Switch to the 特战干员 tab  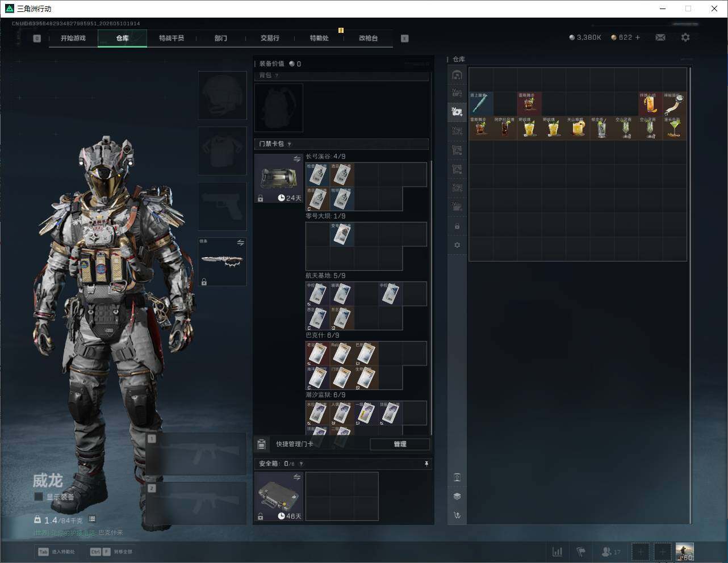pyautogui.click(x=171, y=38)
